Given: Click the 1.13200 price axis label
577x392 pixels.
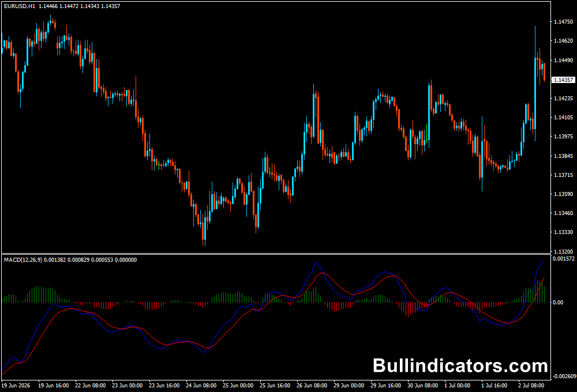Looking at the screenshot, I should (x=563, y=251).
